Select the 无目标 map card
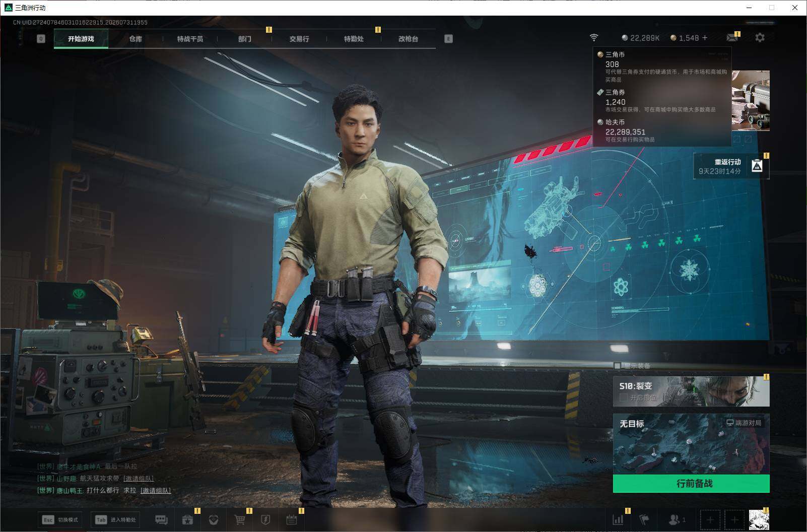The image size is (807, 532). pyautogui.click(x=691, y=444)
